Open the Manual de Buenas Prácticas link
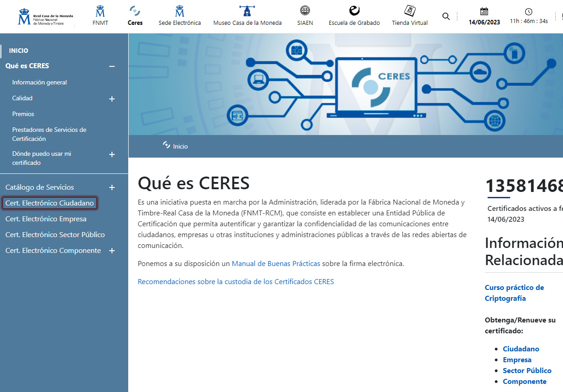Image resolution: width=563 pixels, height=392 pixels. [276, 264]
